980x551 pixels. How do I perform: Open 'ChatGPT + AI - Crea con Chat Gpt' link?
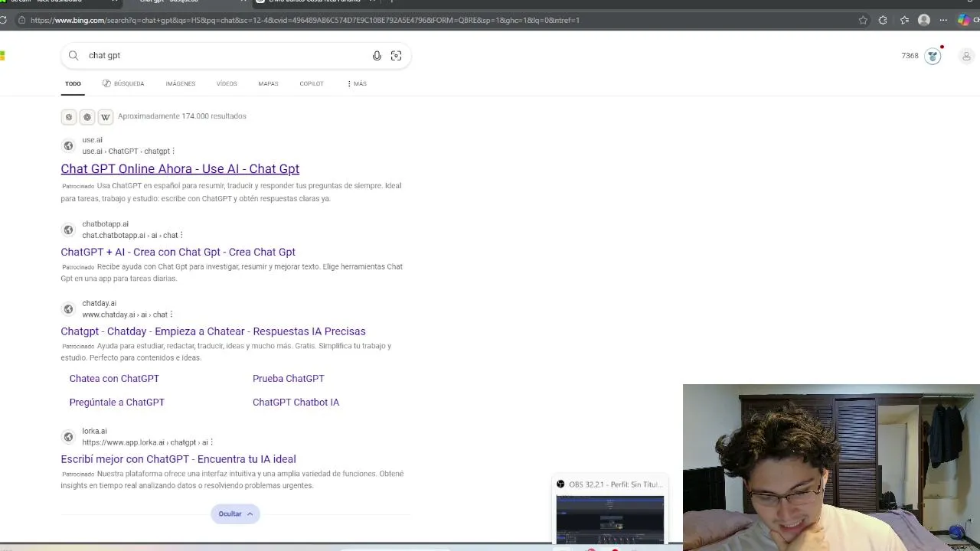(178, 252)
